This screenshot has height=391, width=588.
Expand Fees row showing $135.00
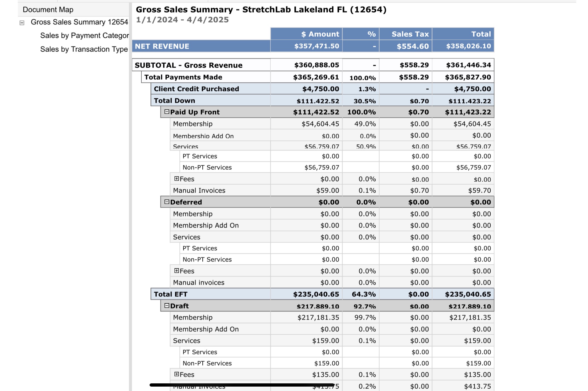(x=177, y=374)
